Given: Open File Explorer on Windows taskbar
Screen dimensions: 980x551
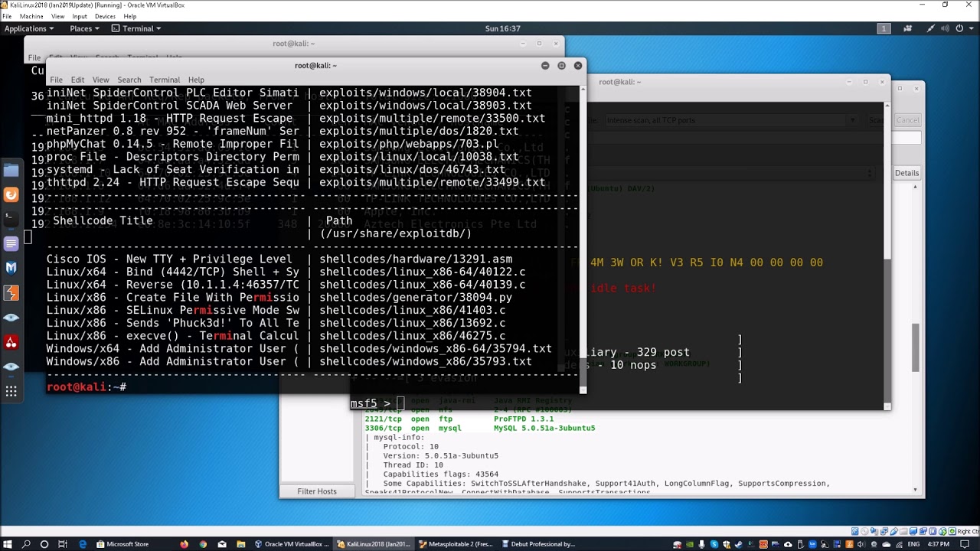Looking at the screenshot, I should (240, 544).
